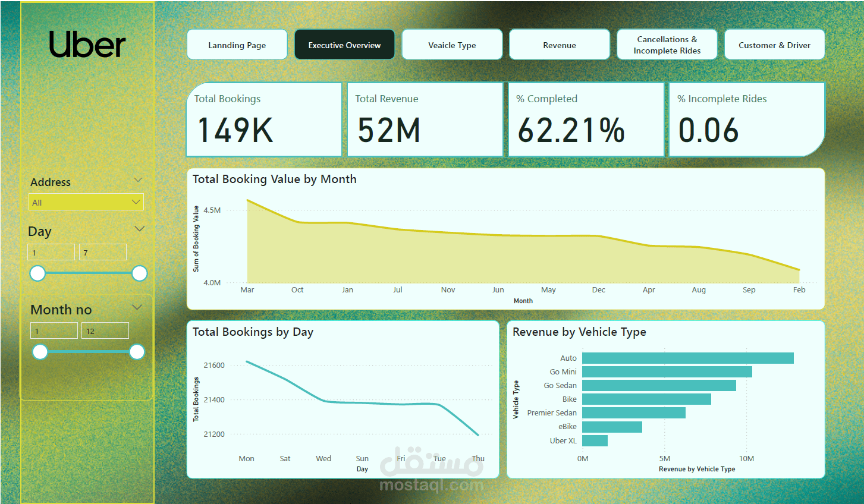The image size is (864, 504).
Task: Click the Wed label on day axis
Action: [323, 459]
